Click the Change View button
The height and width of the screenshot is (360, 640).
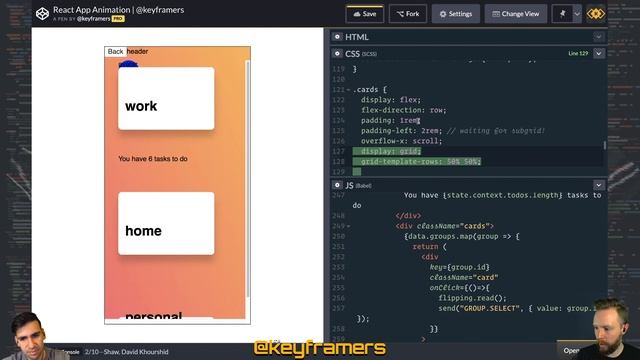pos(516,14)
